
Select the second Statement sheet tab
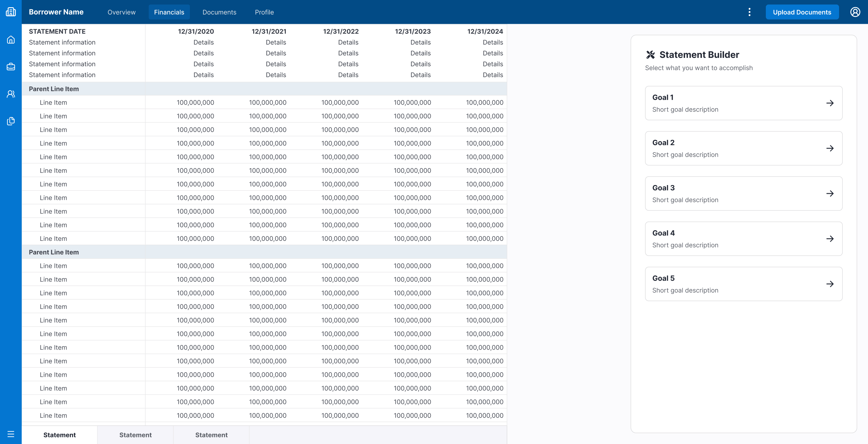click(135, 435)
